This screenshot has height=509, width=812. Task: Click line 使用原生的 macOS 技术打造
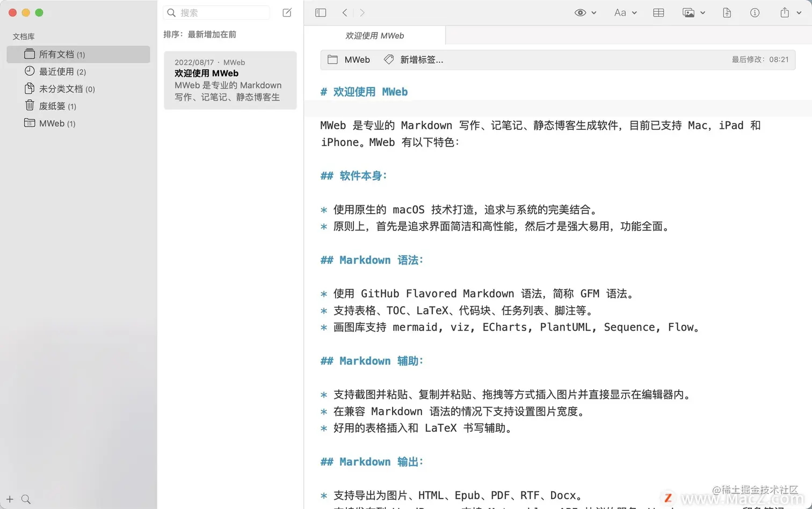(x=465, y=209)
